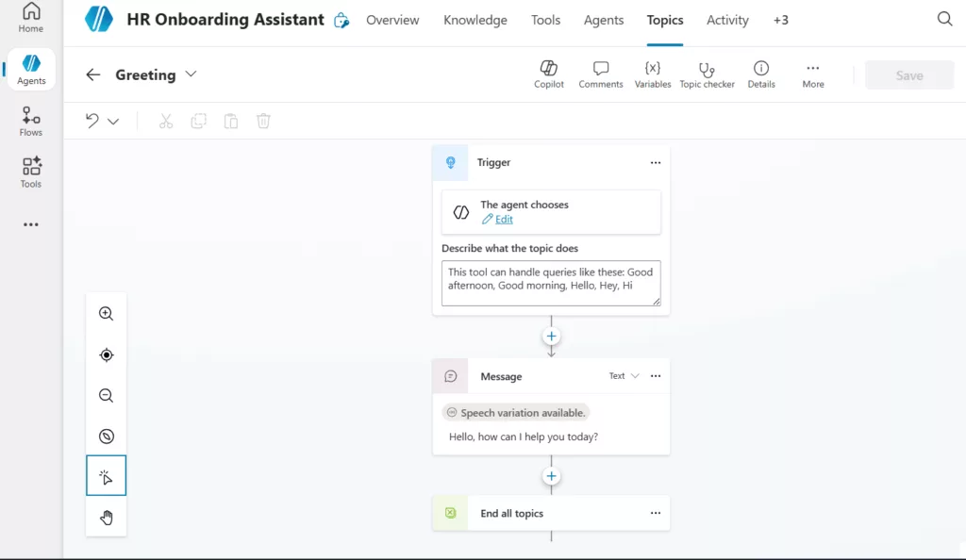Cut the selected node
Viewport: 966px width, 560px height.
tap(166, 122)
